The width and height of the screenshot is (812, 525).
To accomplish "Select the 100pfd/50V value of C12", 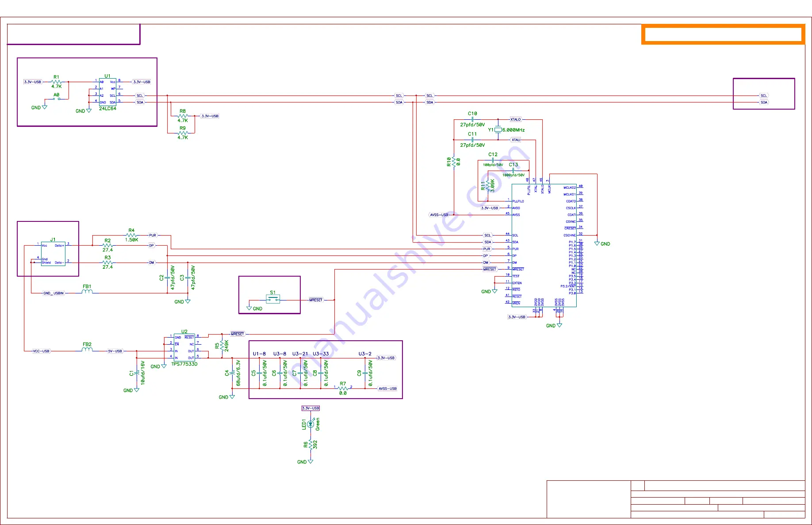I will (493, 165).
